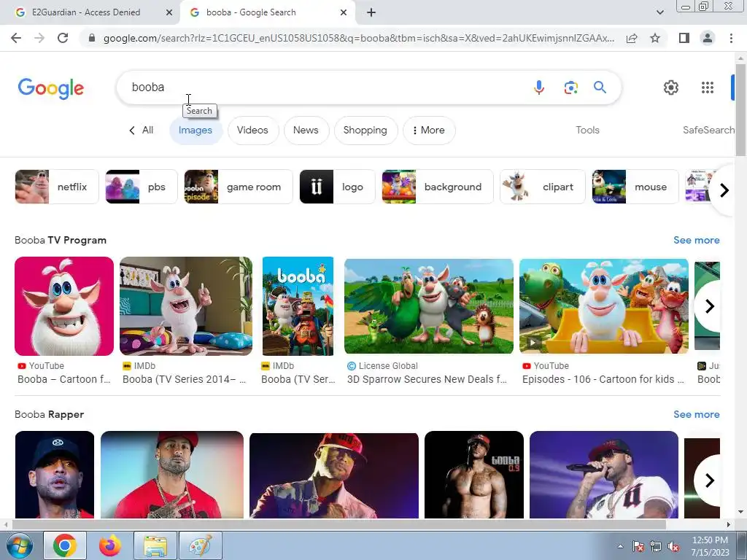Open Windows Explorer from the taskbar
The image size is (747, 560).
point(155,545)
